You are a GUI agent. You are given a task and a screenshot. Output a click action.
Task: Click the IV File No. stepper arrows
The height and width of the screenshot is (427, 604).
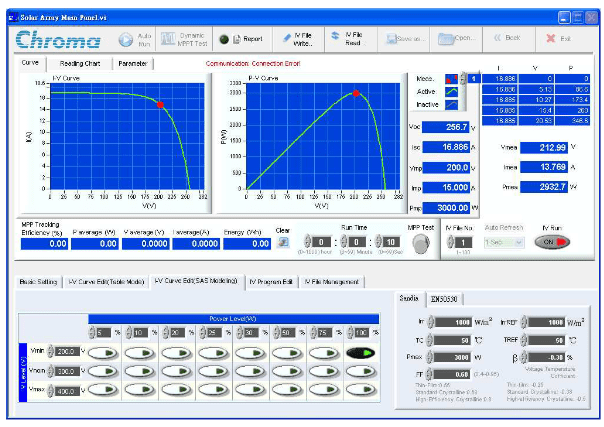click(x=451, y=242)
